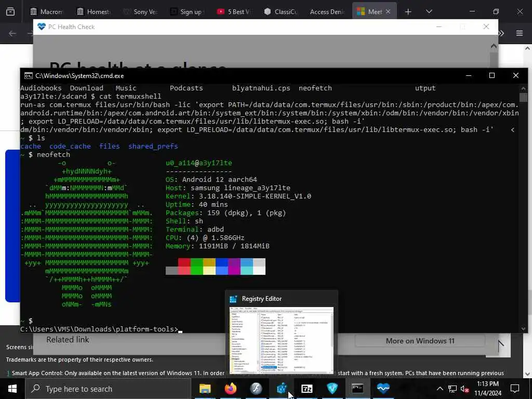Open PC Health Check taskbar icon

click(x=383, y=389)
